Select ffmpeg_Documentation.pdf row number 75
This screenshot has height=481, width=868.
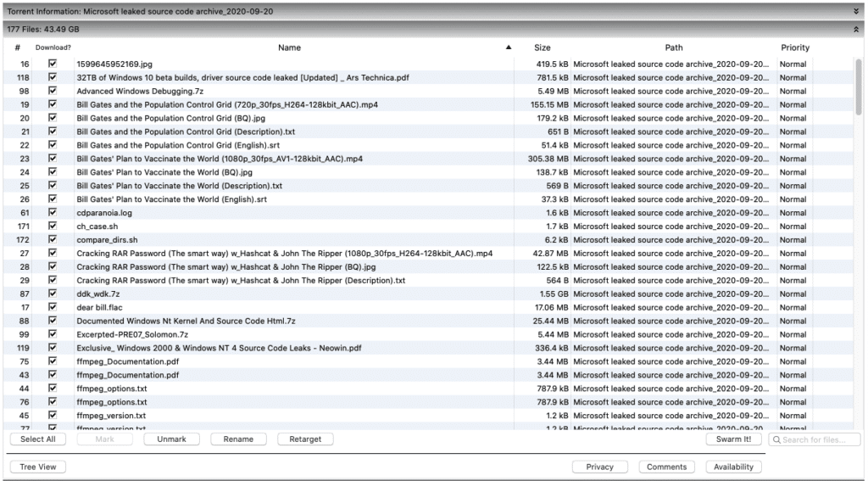[x=128, y=361]
